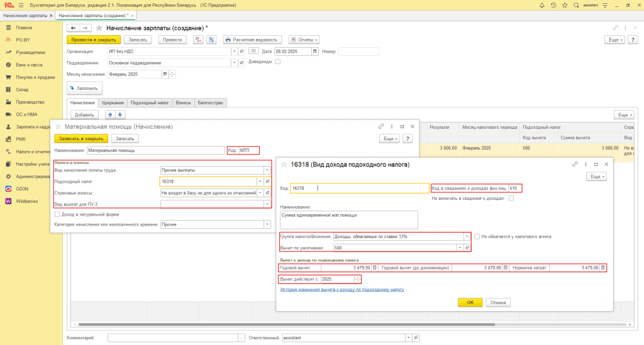The width and height of the screenshot is (644, 345).
Task: Click Код в сведениях о доходах field
Action: [x=514, y=189]
